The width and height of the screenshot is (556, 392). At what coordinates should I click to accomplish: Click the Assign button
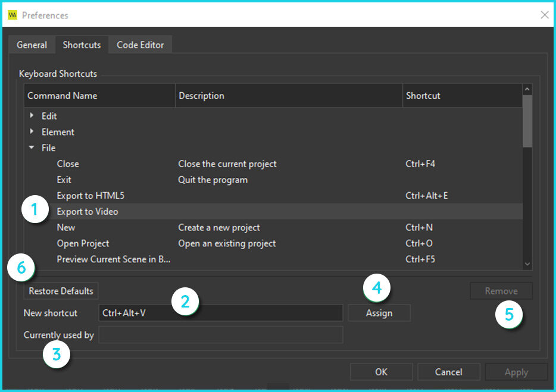coord(379,313)
